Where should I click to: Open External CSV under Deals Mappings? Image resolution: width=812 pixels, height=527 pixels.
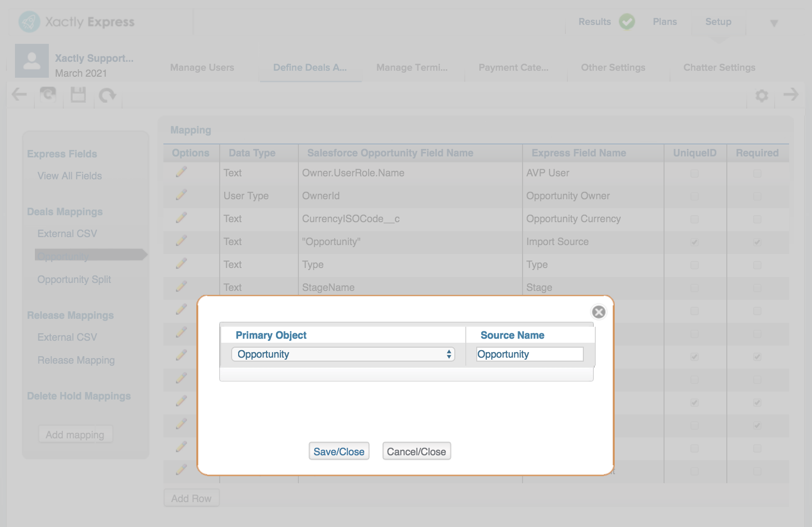67,234
